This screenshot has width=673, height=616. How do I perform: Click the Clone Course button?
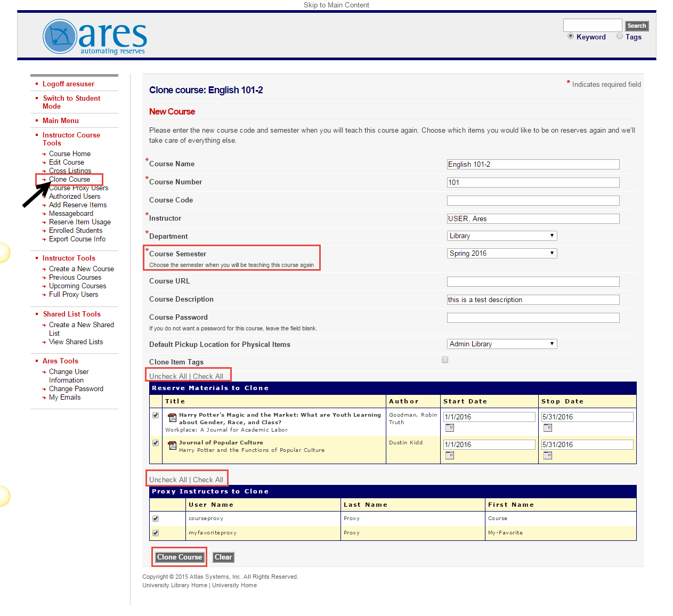pyautogui.click(x=179, y=557)
